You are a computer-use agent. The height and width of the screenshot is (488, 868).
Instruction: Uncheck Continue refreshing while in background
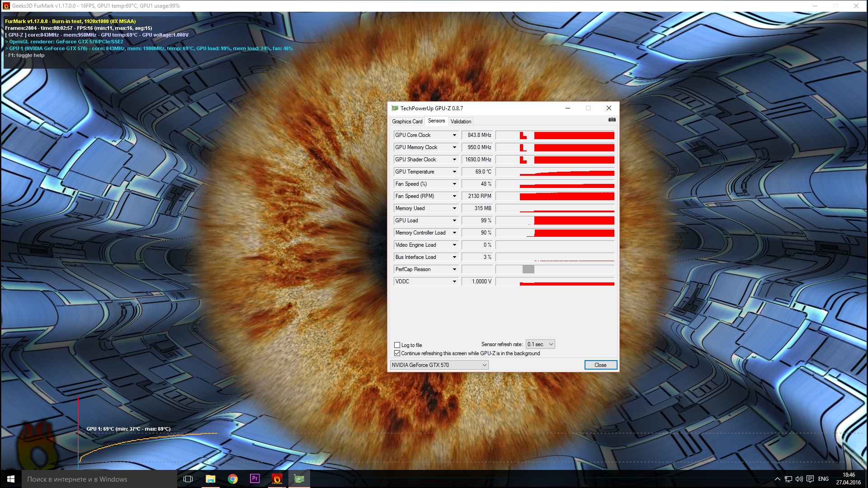pyautogui.click(x=397, y=353)
